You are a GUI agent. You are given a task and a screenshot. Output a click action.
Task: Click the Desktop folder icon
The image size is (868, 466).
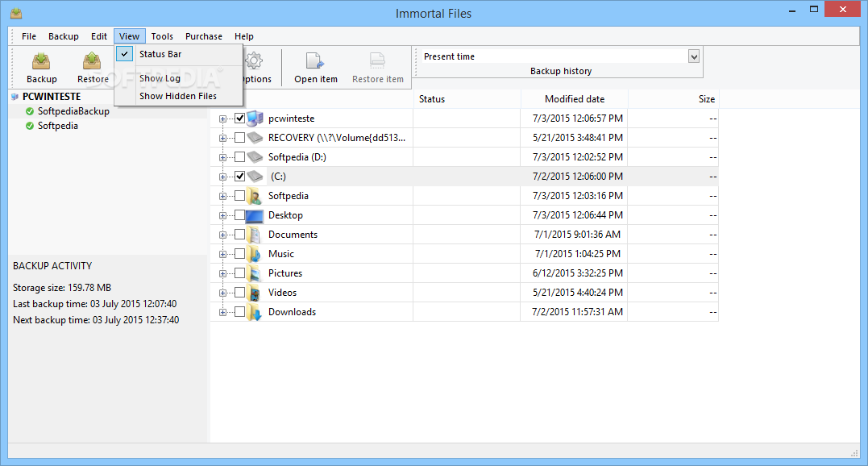254,215
